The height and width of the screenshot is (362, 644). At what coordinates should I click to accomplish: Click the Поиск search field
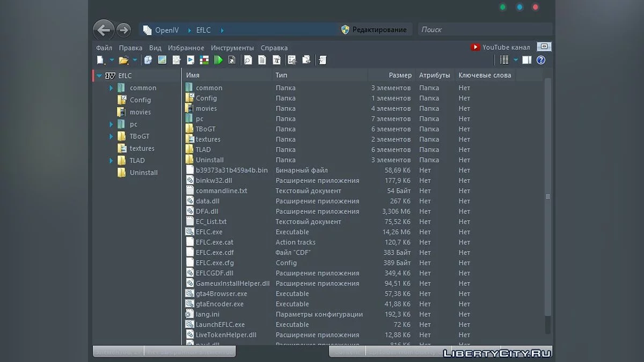tap(483, 29)
